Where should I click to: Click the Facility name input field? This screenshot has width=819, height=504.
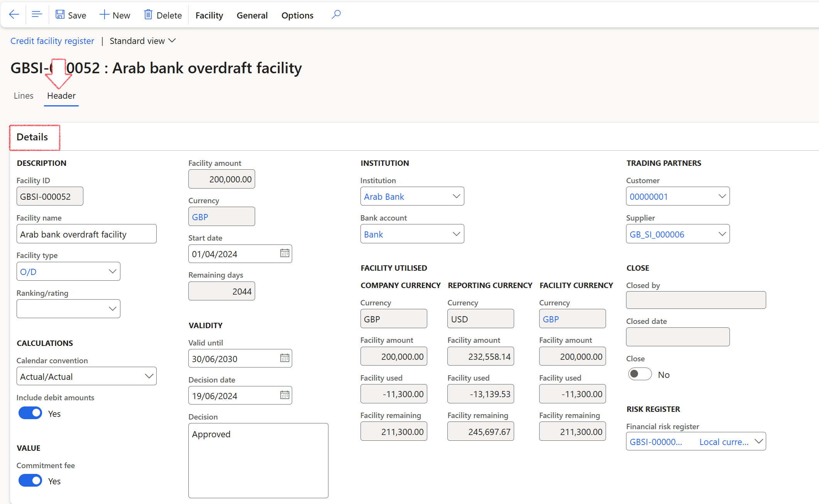(86, 234)
